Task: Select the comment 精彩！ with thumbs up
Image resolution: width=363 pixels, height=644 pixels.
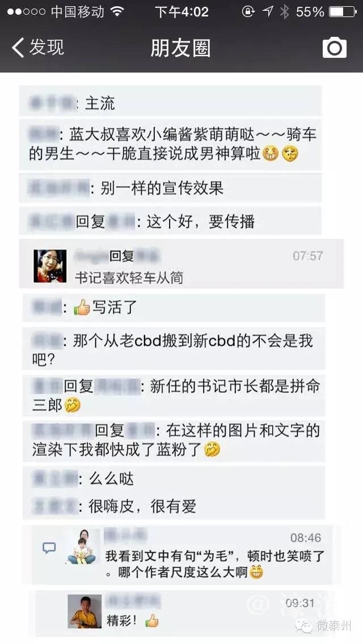Action: [x=132, y=621]
